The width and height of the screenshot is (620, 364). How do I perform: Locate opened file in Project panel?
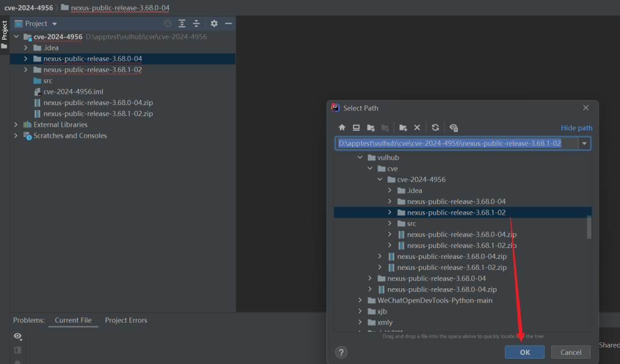pyautogui.click(x=168, y=24)
